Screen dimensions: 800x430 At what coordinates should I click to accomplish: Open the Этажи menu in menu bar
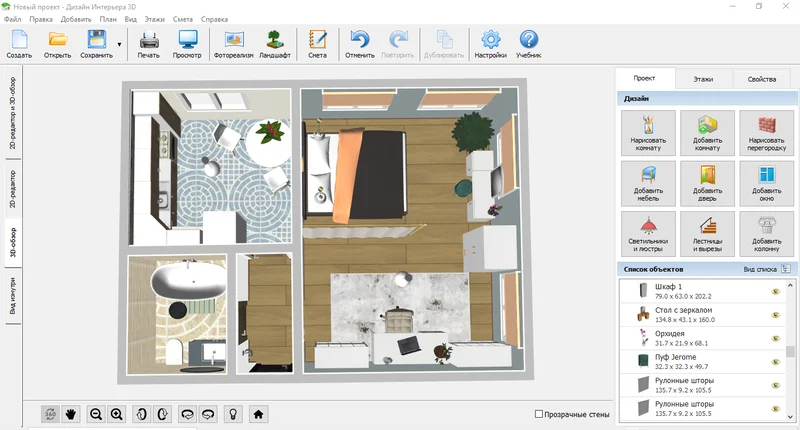click(154, 19)
